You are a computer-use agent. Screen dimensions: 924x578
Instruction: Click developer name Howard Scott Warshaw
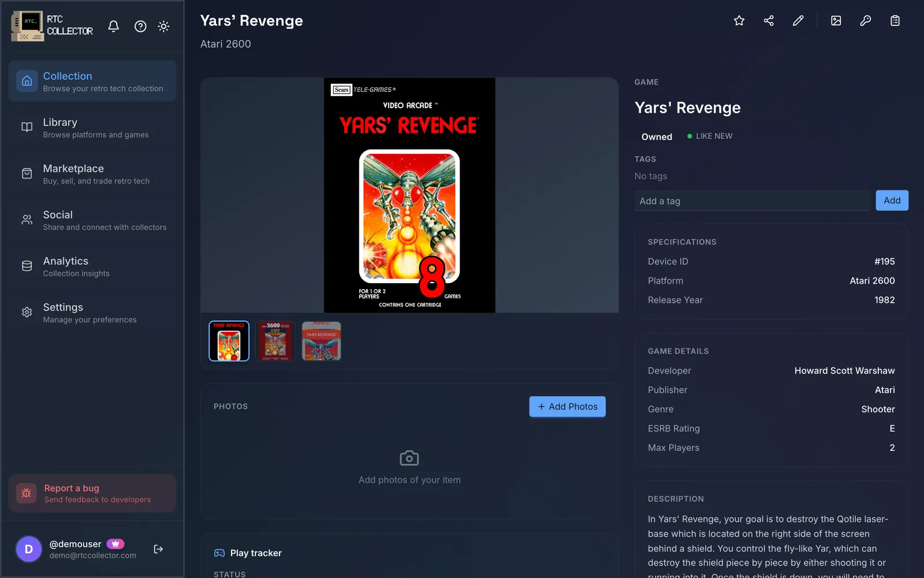coord(844,370)
